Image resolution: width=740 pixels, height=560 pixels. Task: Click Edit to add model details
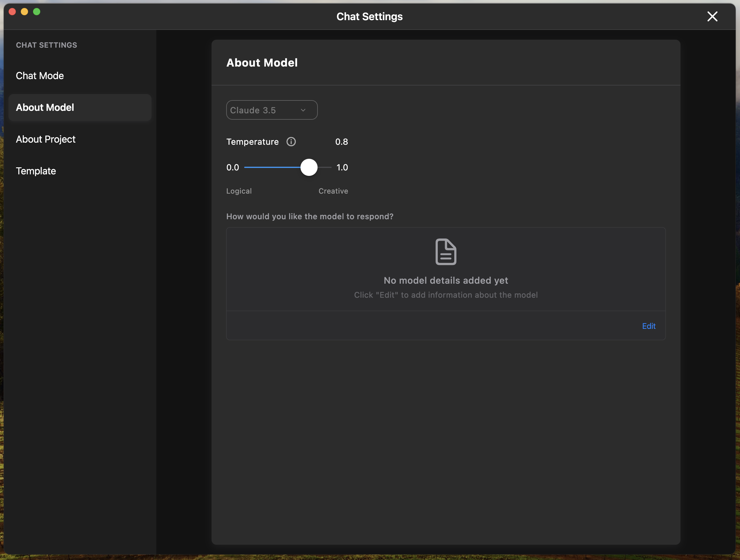[649, 326]
